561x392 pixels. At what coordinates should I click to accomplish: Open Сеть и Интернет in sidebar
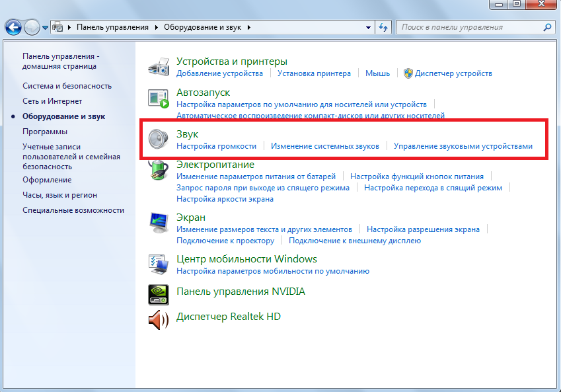pyautogui.click(x=52, y=101)
